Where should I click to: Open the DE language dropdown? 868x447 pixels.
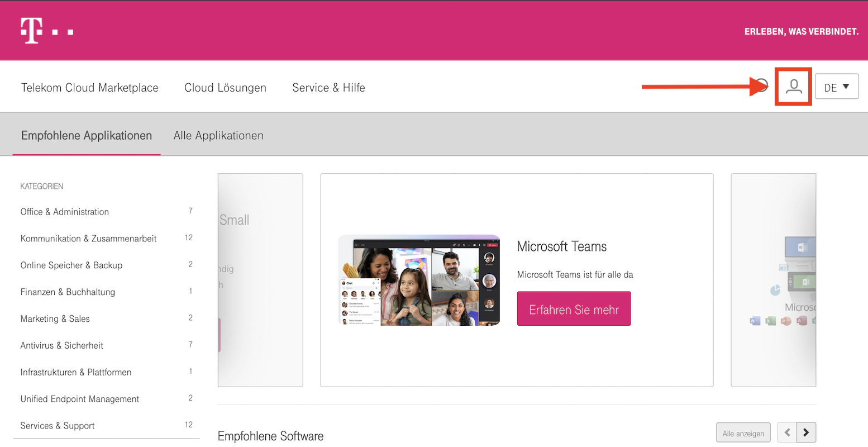coord(836,87)
